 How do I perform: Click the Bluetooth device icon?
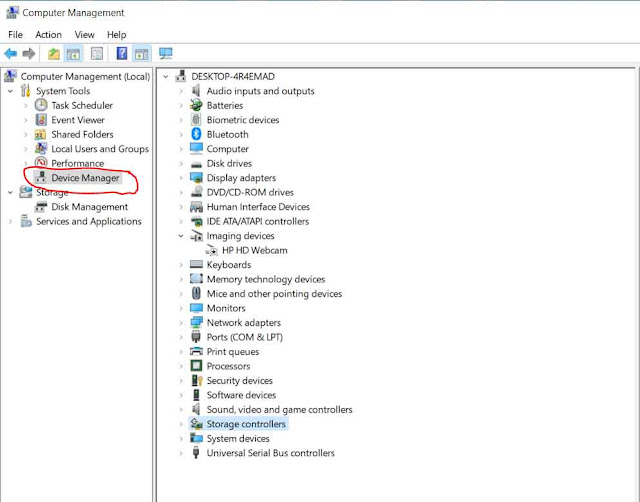click(x=197, y=134)
